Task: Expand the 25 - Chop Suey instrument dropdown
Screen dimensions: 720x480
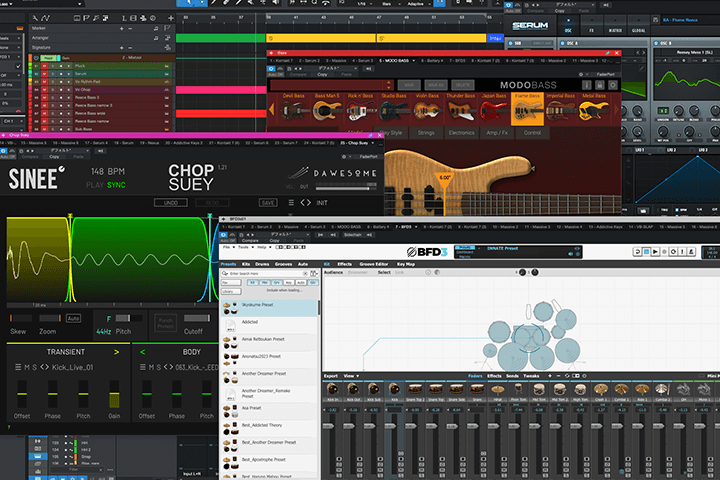Action: (x=372, y=143)
